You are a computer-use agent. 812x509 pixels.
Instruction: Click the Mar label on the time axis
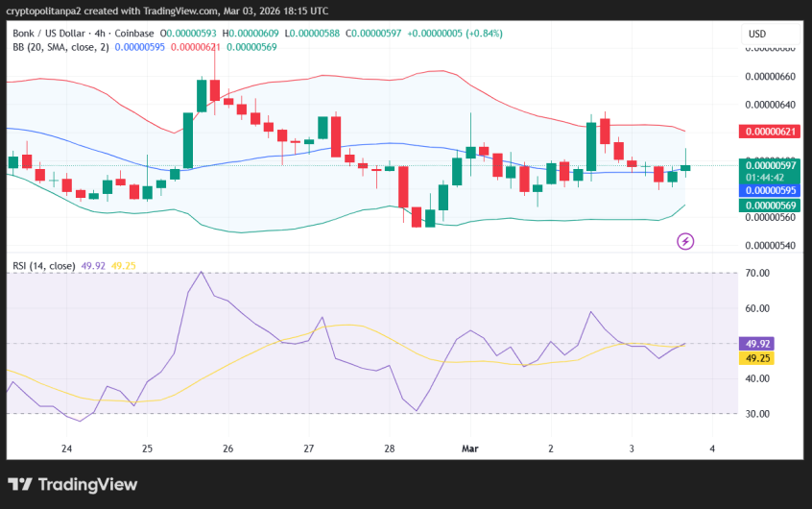click(470, 448)
